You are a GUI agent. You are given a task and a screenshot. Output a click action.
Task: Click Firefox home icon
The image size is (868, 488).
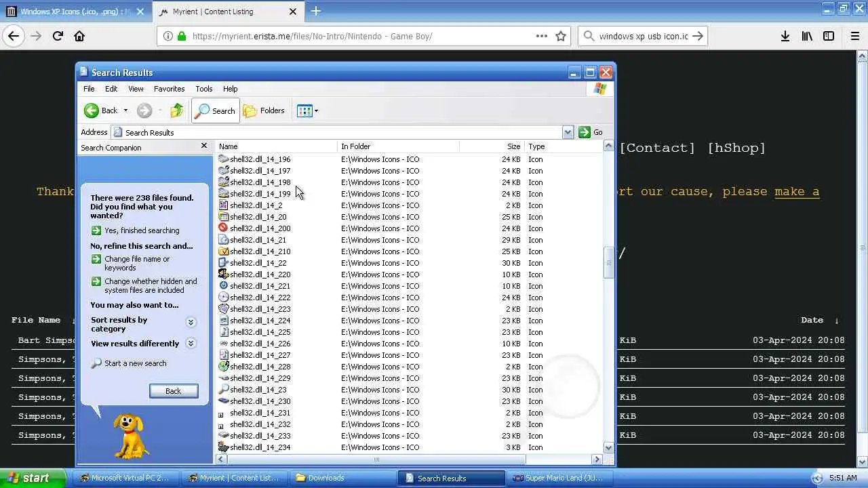coord(79,36)
